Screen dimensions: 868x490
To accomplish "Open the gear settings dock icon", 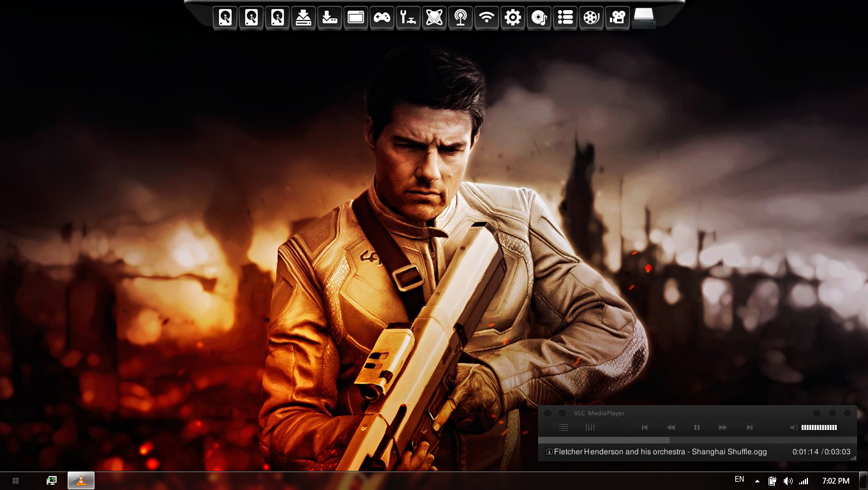I will tap(513, 17).
